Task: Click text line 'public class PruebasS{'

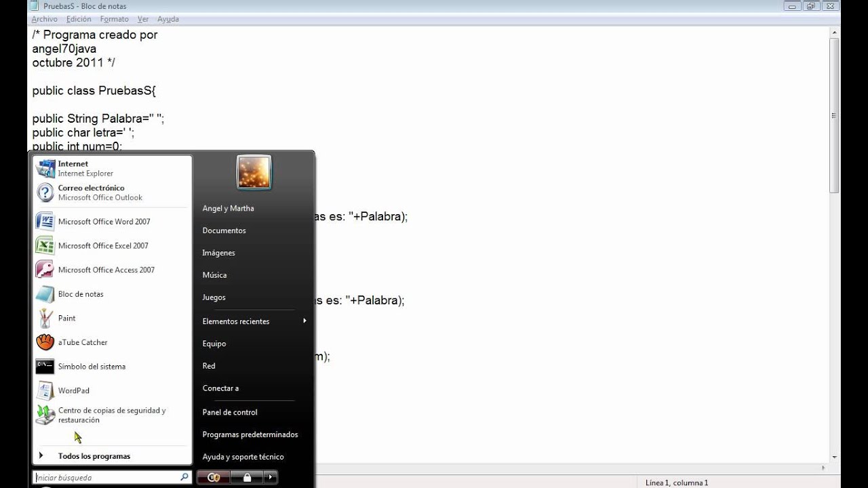Action: tap(94, 91)
